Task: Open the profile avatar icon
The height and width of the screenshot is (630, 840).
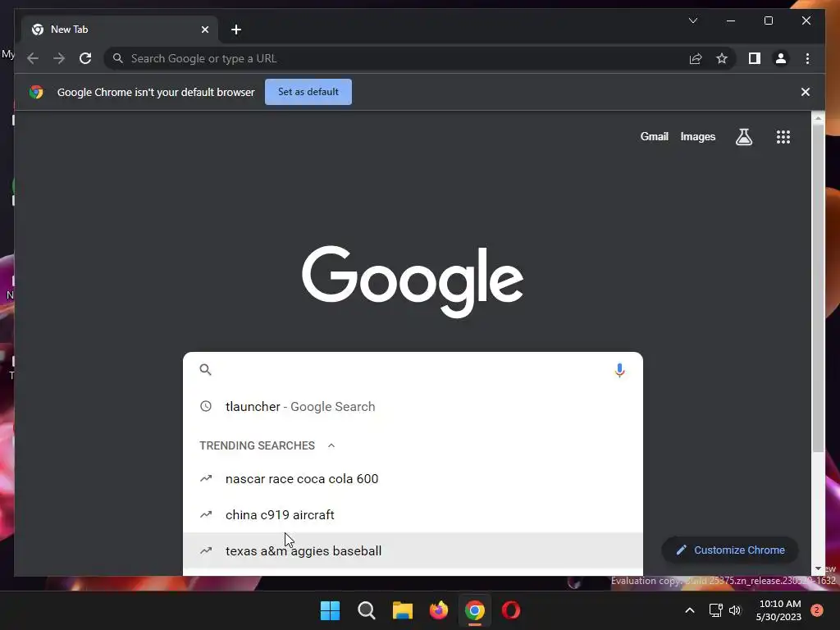Action: click(x=781, y=58)
